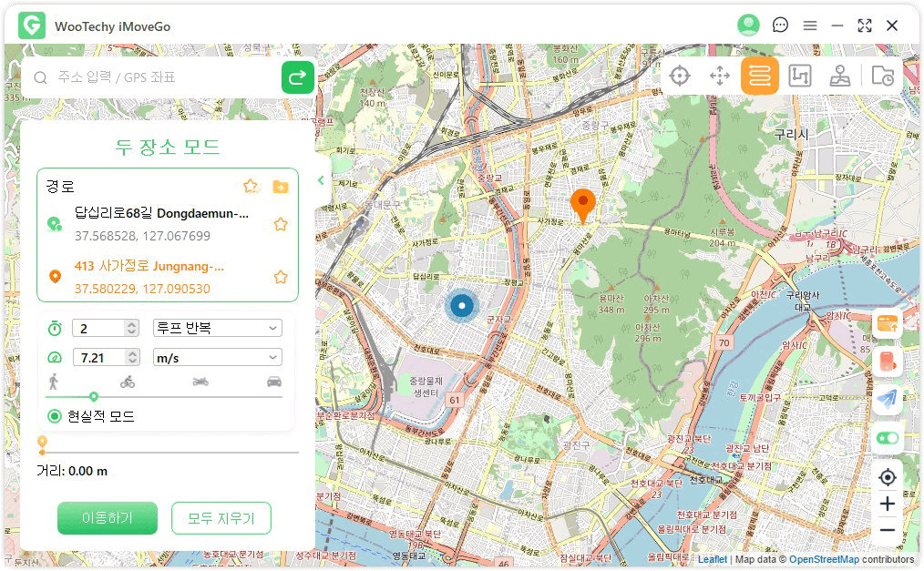
Task: Toggle the green switch on right sidebar
Action: 888,438
